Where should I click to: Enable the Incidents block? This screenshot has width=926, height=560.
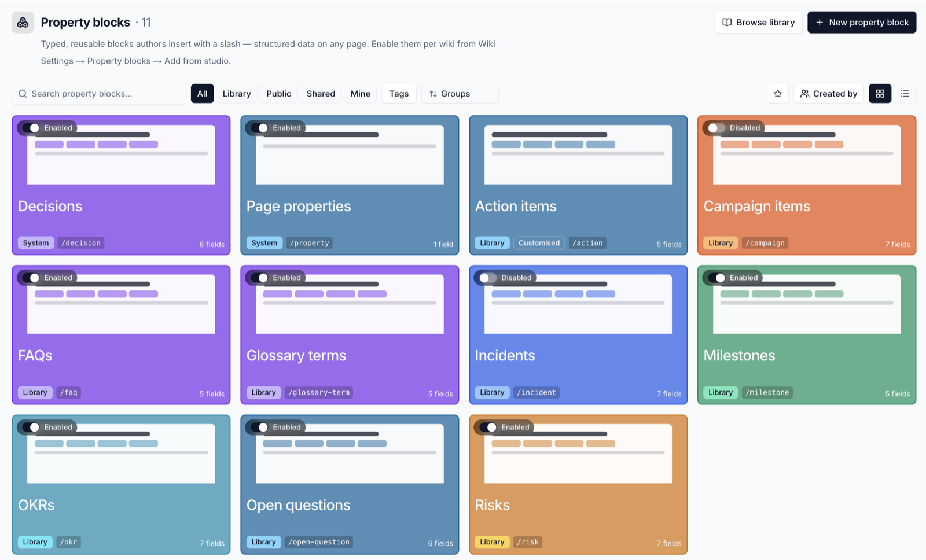coord(488,278)
